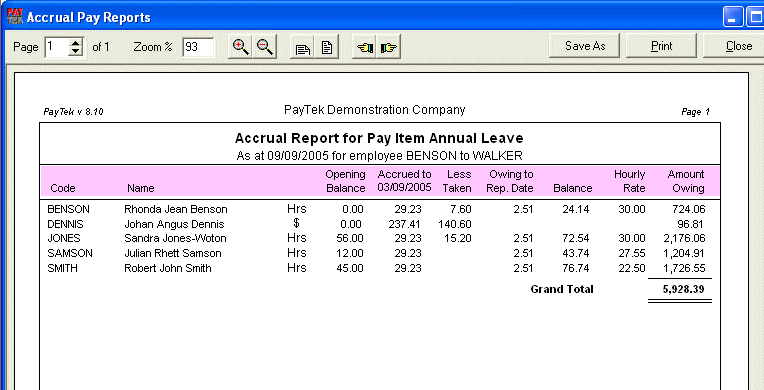
Task: Click the As at 09/09/2005 subtitle
Action: tap(379, 156)
